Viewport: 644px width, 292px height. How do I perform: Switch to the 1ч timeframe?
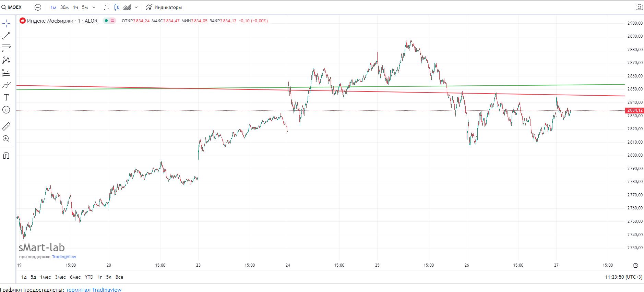(x=75, y=7)
